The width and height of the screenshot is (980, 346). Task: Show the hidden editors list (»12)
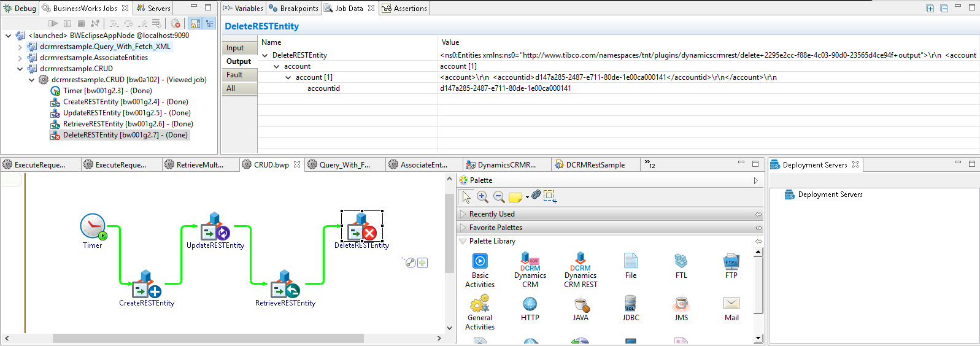click(x=650, y=164)
